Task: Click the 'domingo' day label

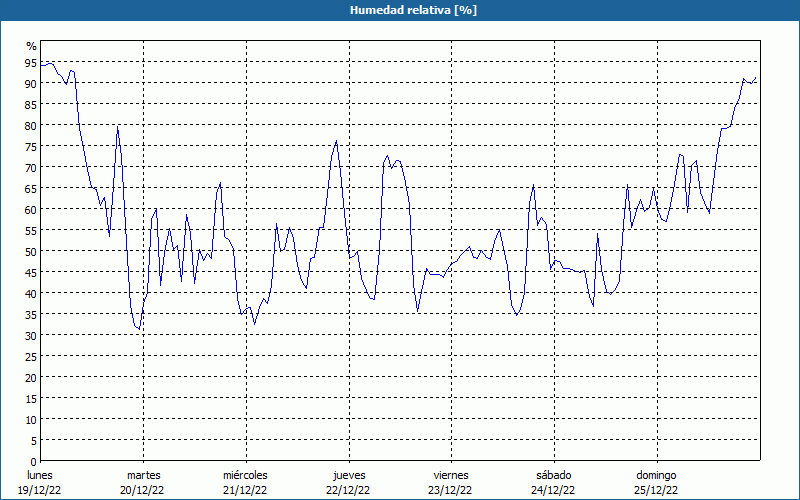Action: tap(656, 476)
